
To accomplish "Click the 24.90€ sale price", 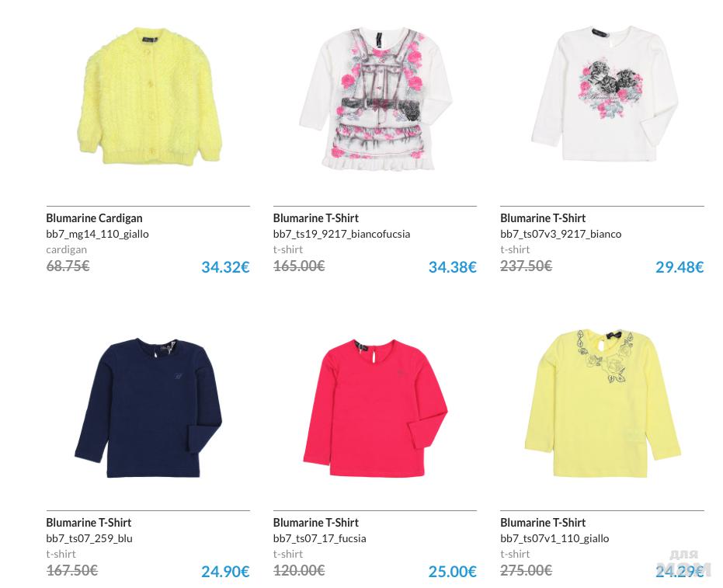I will click(x=225, y=572).
